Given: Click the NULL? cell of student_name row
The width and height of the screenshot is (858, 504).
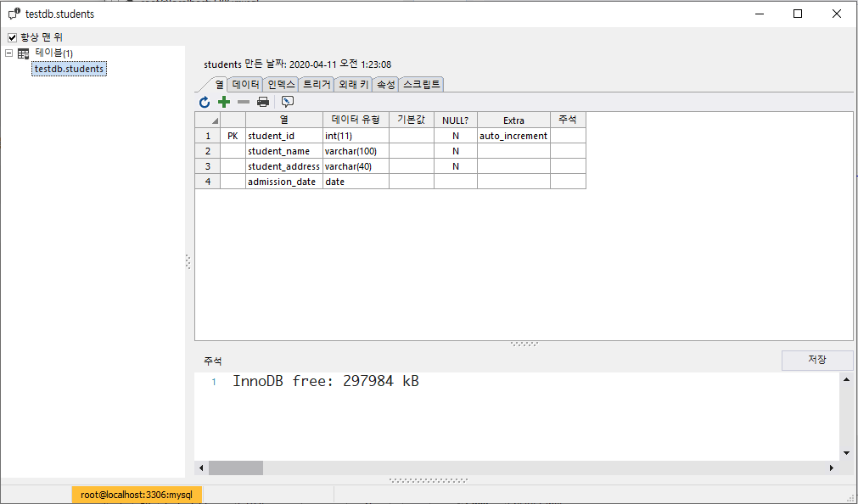Looking at the screenshot, I should click(x=455, y=151).
